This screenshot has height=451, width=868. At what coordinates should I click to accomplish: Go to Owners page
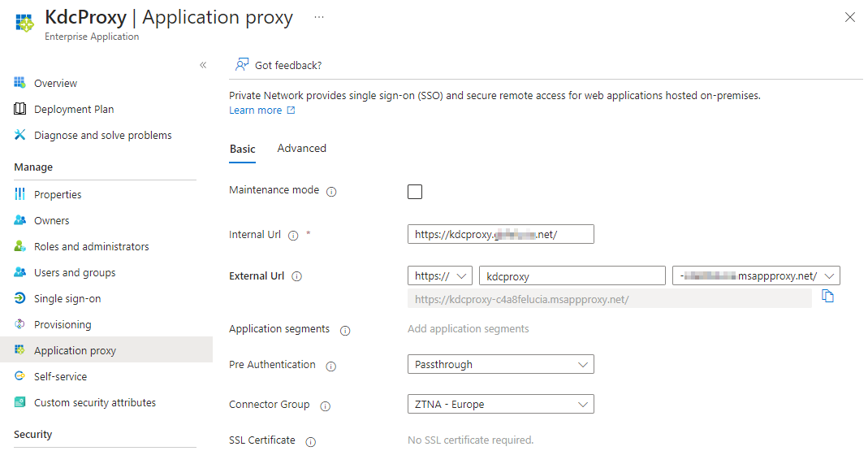coord(51,220)
